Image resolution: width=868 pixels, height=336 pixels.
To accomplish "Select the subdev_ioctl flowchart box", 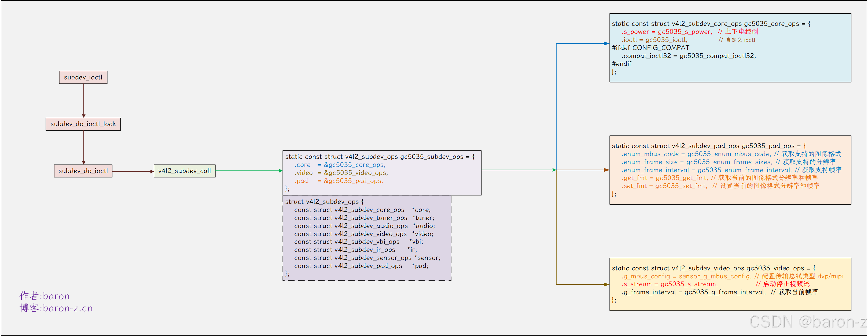I will click(x=83, y=77).
